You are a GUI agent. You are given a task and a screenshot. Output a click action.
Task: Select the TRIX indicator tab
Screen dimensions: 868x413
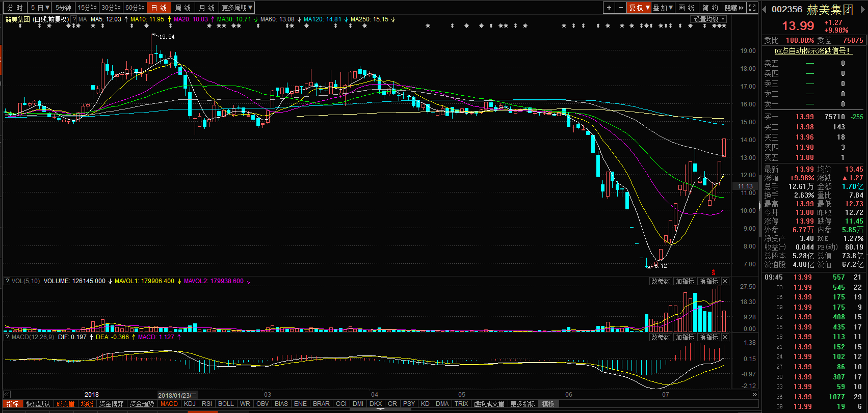pyautogui.click(x=461, y=404)
